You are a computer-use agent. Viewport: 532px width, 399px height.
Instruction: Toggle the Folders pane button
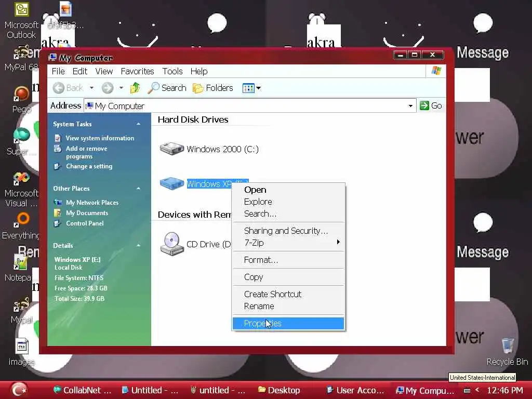click(x=212, y=88)
